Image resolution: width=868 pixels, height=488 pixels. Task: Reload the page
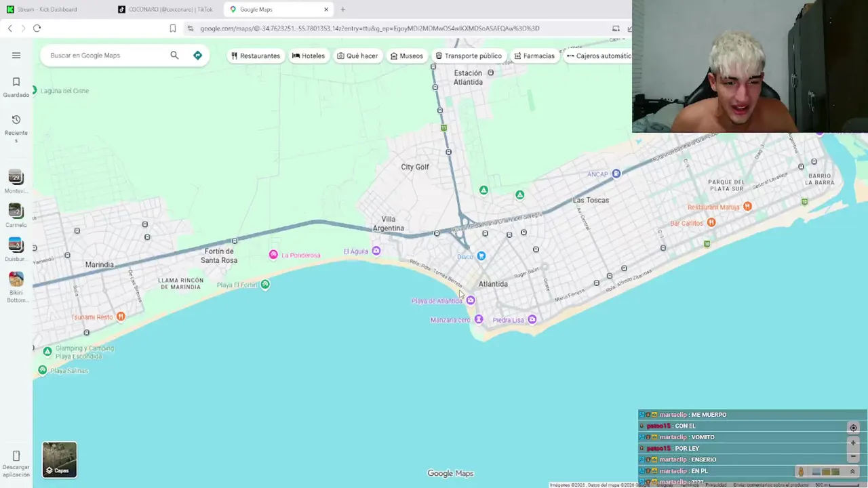[x=37, y=28]
